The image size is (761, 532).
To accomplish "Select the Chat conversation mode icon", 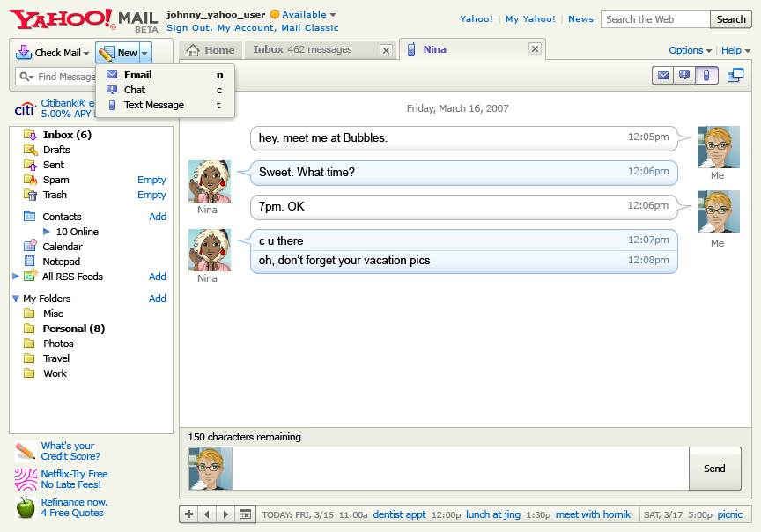I will (x=684, y=77).
